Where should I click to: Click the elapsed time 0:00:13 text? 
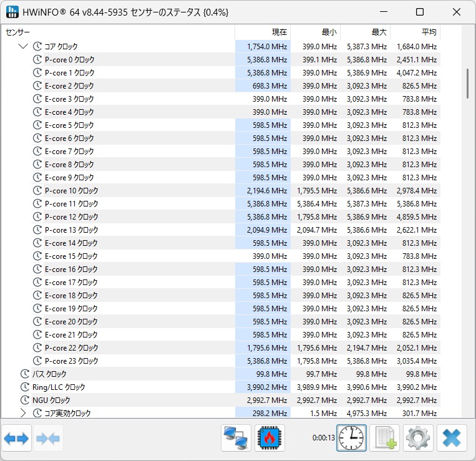[323, 438]
